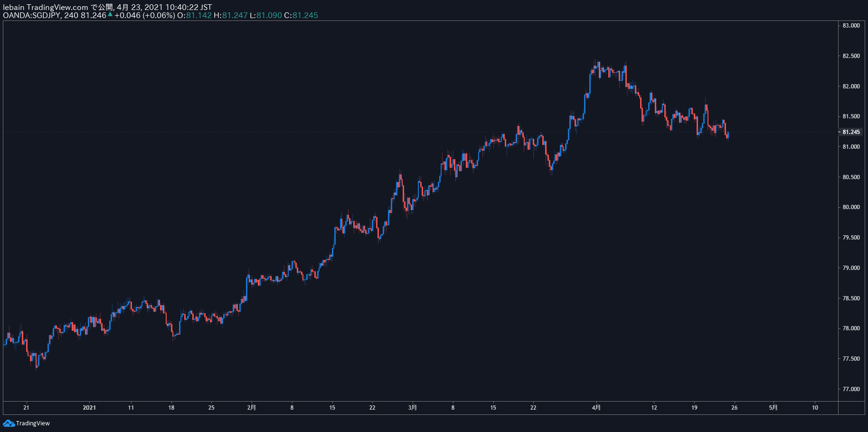Click the 82.000 price axis label

point(851,86)
